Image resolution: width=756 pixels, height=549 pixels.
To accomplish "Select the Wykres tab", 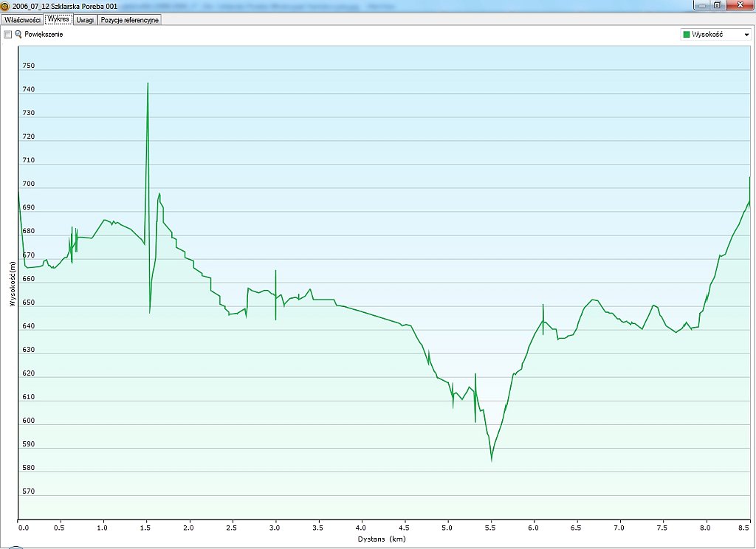I will [58, 20].
